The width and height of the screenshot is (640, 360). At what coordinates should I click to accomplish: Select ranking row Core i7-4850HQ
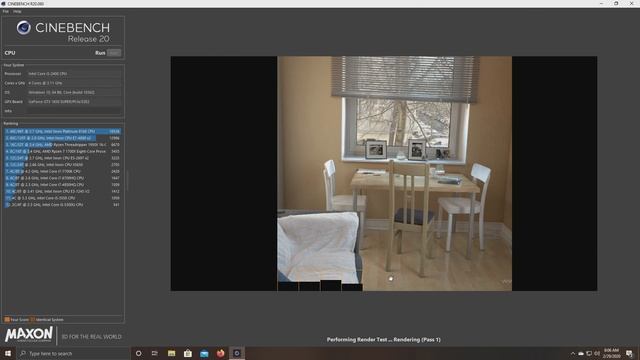click(x=62, y=185)
